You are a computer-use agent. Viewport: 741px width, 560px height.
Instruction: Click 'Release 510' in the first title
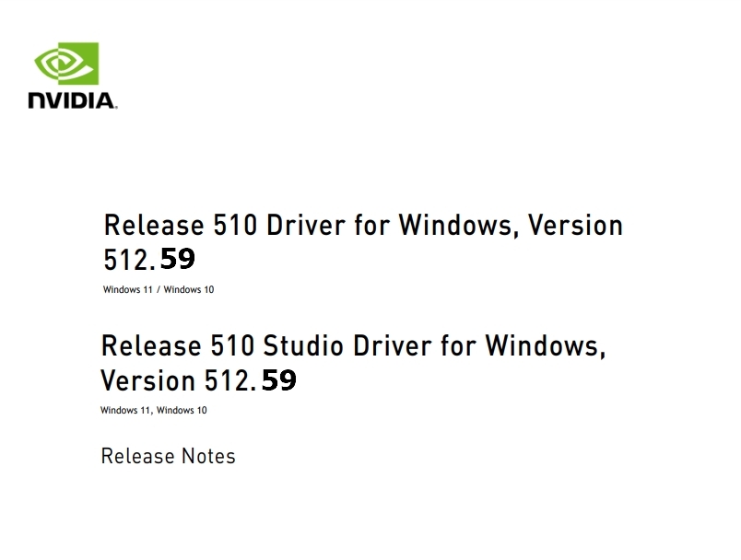coord(181,225)
